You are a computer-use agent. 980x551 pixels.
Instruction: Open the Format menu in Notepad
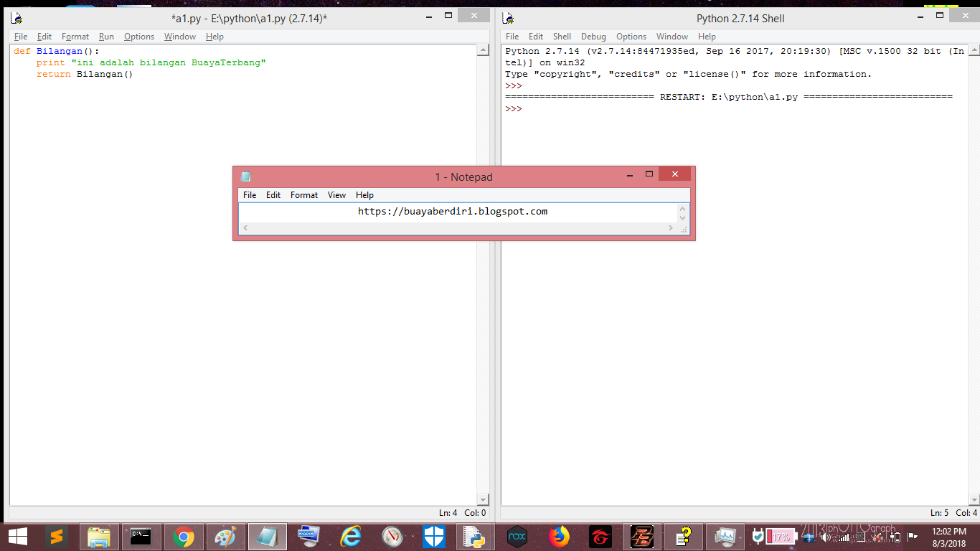coord(304,194)
